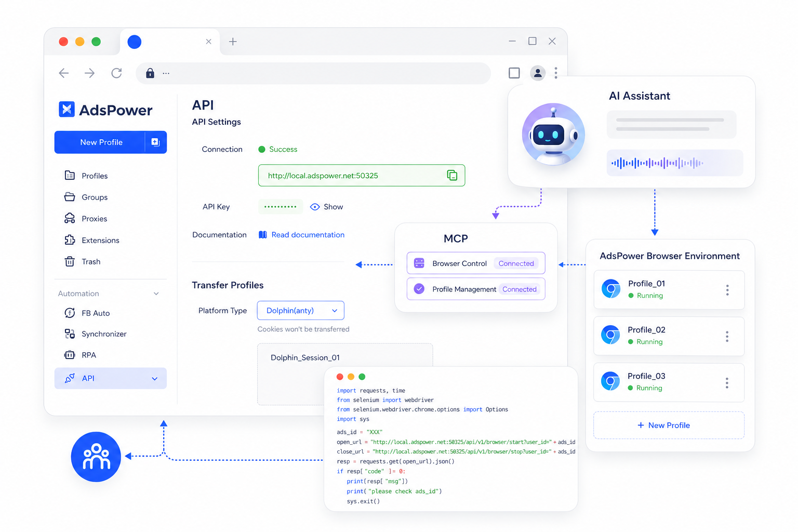Show the hidden API key

[327, 207]
